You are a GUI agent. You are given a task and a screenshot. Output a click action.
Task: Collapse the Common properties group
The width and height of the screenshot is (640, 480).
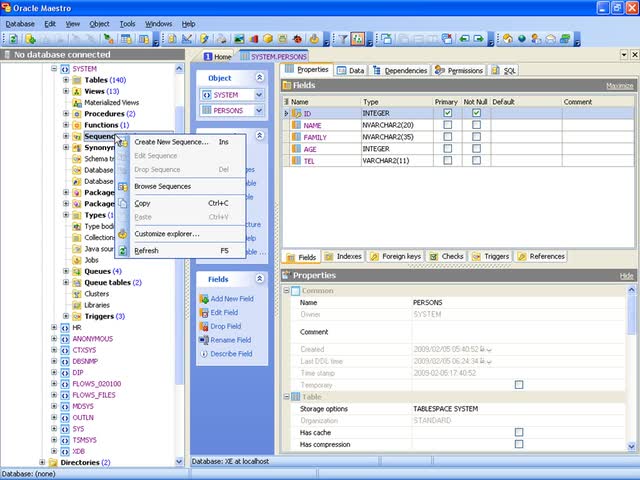pyautogui.click(x=286, y=291)
